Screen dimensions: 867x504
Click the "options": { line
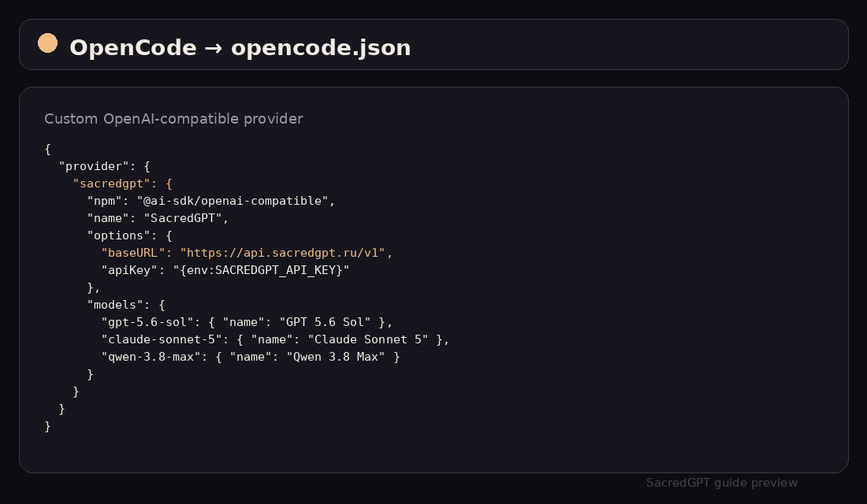[130, 235]
